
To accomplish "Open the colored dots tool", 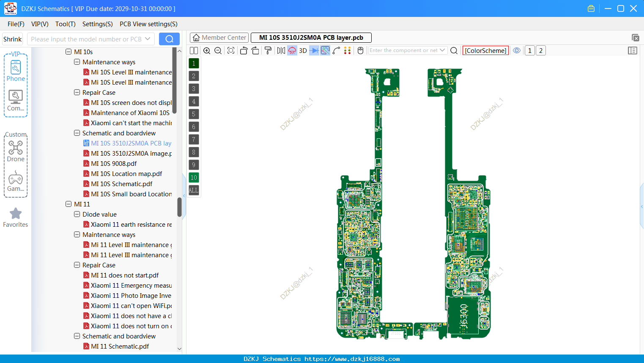I will (x=348, y=50).
